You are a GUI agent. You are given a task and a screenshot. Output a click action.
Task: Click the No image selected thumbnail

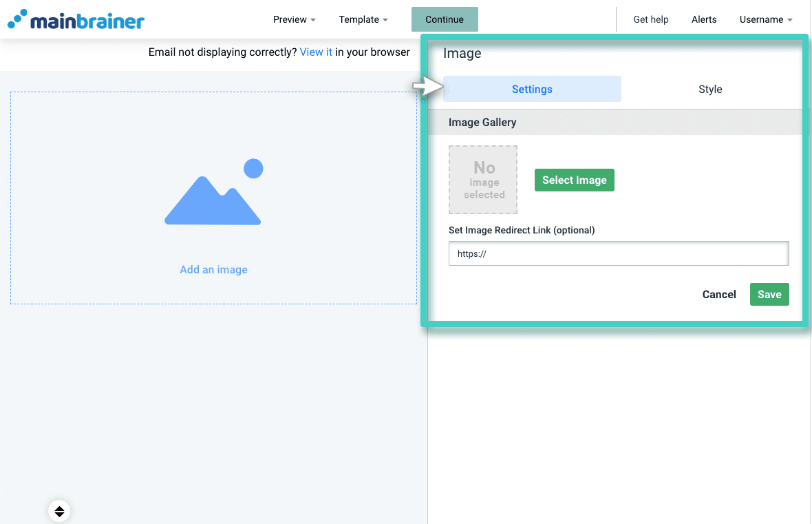(x=483, y=180)
